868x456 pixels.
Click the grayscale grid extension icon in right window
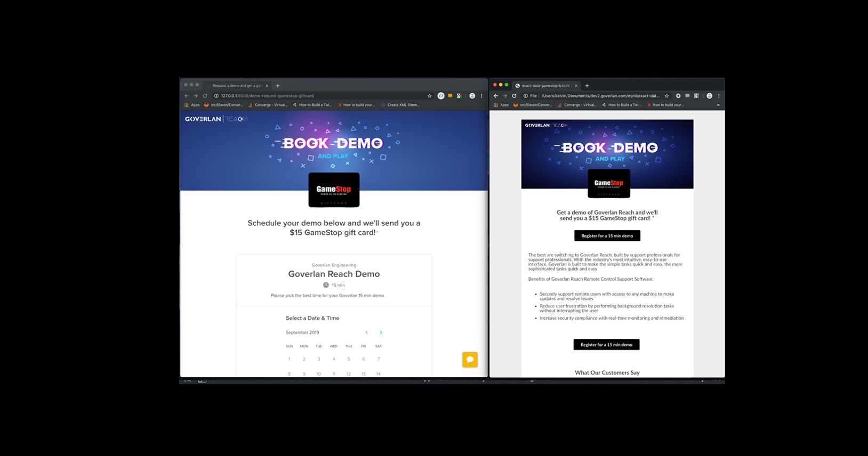(x=696, y=96)
